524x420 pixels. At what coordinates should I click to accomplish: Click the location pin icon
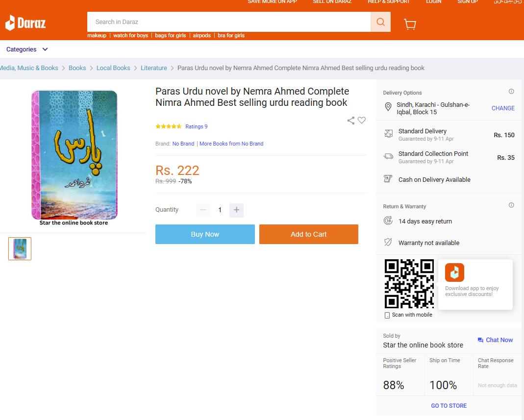point(388,107)
